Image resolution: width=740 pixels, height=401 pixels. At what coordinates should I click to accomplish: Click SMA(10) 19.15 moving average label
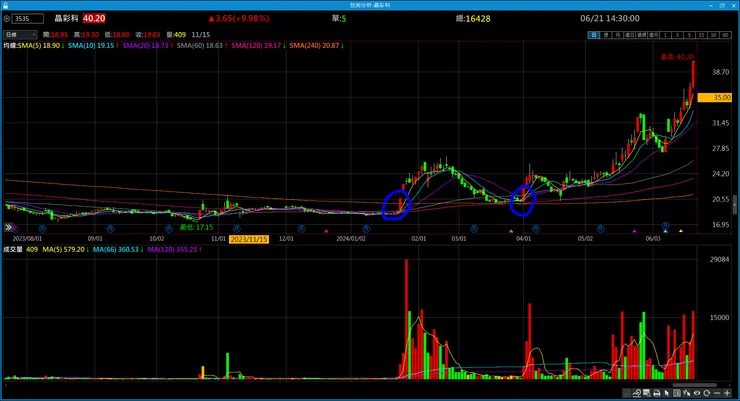[x=92, y=45]
